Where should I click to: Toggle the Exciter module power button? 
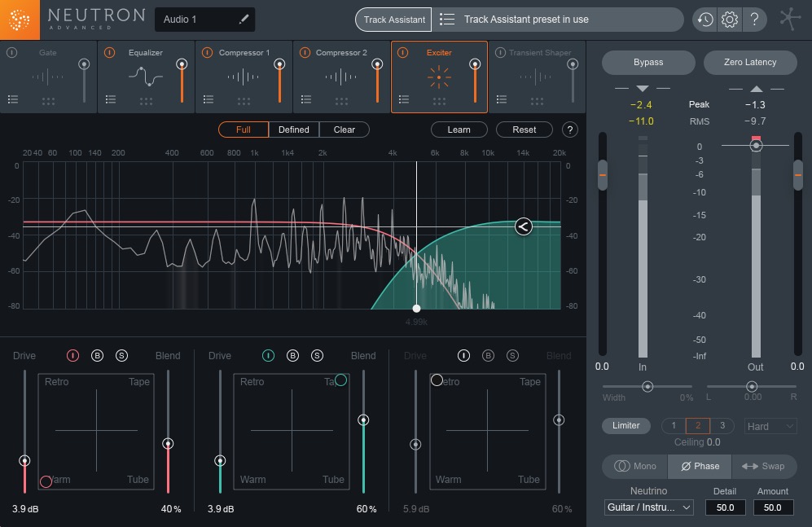pyautogui.click(x=403, y=53)
